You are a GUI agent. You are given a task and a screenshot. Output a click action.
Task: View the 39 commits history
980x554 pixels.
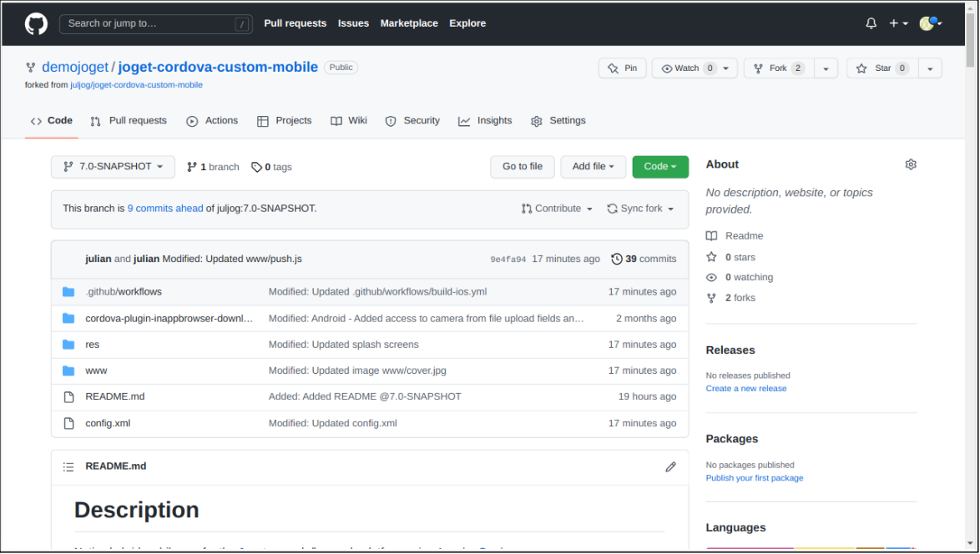(644, 259)
